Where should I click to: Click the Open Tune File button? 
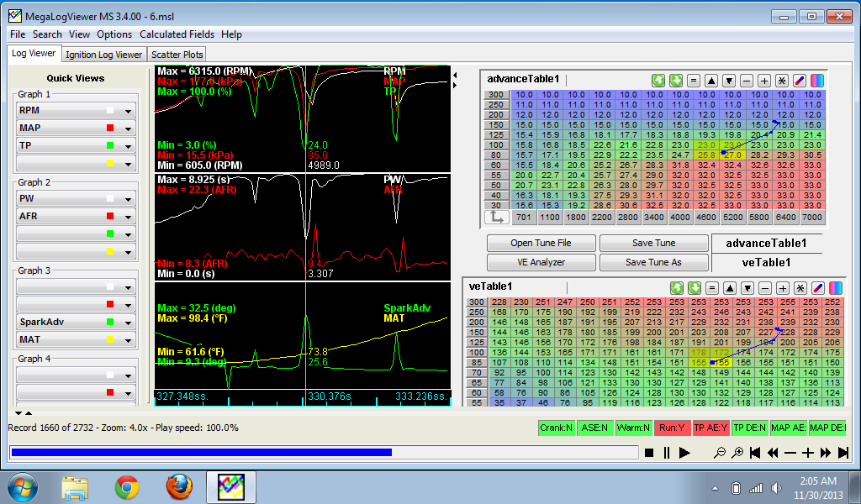click(541, 243)
